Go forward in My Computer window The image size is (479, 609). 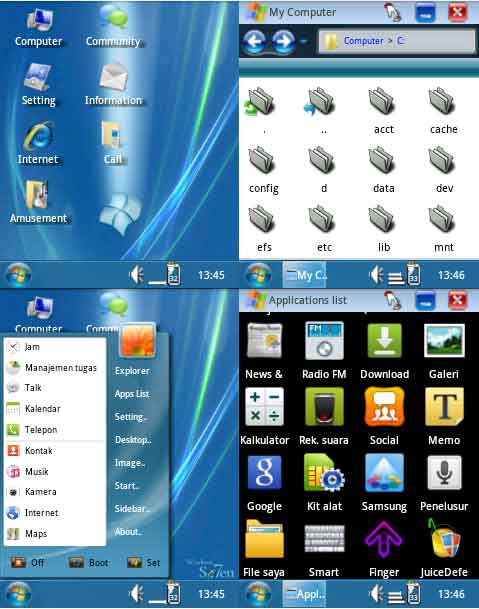(x=284, y=41)
